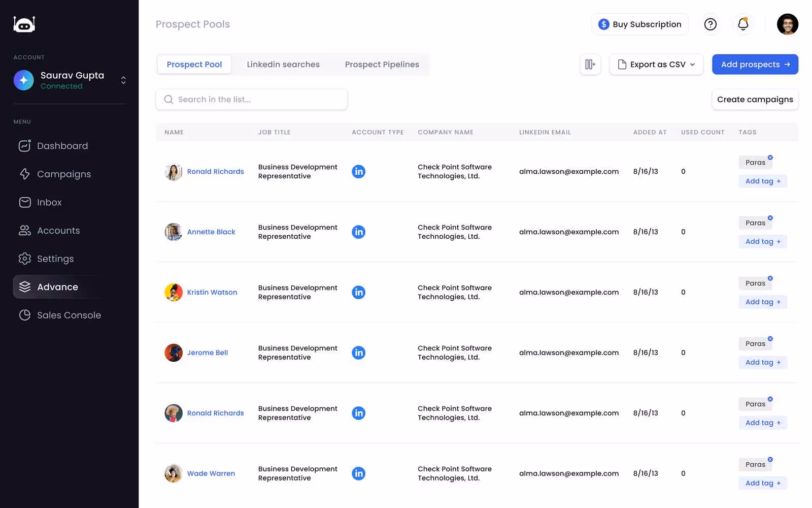This screenshot has height=508, width=812.
Task: Open Jerome Bell's profile link
Action: click(x=207, y=353)
